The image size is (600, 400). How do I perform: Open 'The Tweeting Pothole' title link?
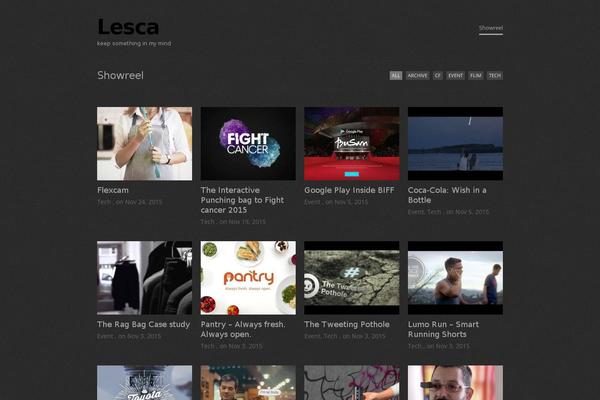coord(347,325)
